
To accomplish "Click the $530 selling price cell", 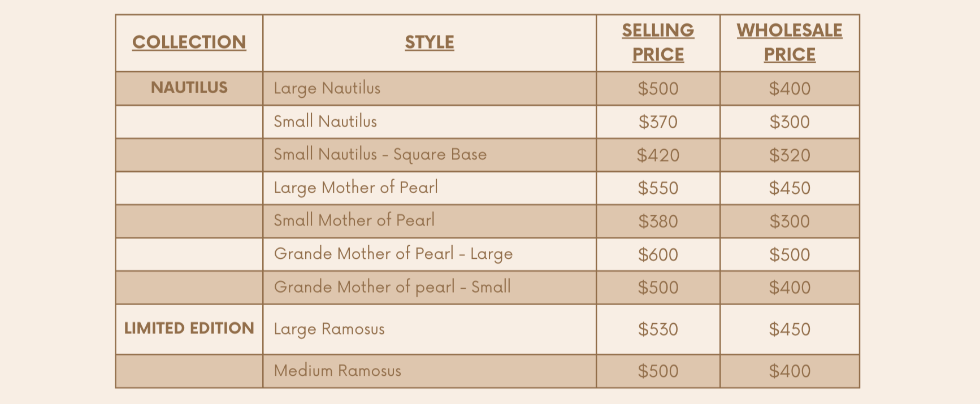I will (x=658, y=329).
